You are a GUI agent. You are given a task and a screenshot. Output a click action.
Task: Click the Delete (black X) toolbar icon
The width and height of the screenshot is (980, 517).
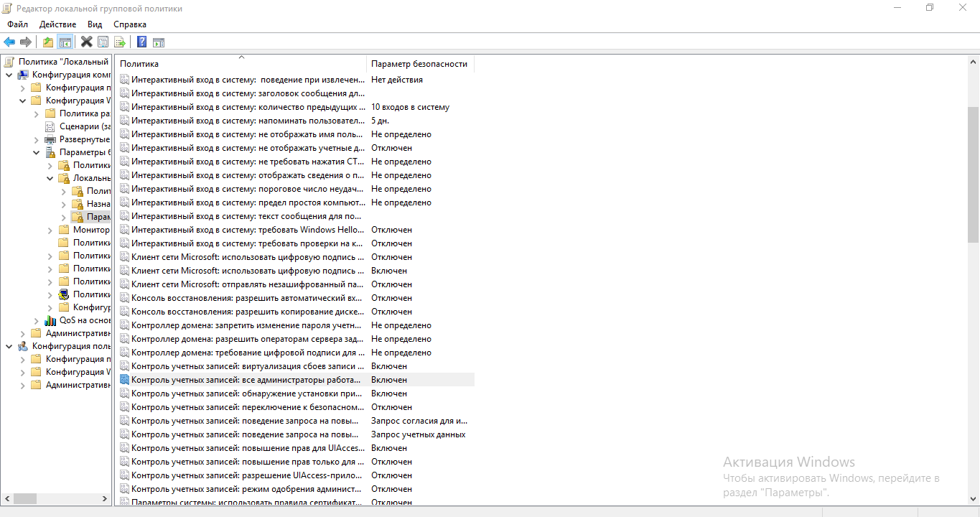click(86, 42)
